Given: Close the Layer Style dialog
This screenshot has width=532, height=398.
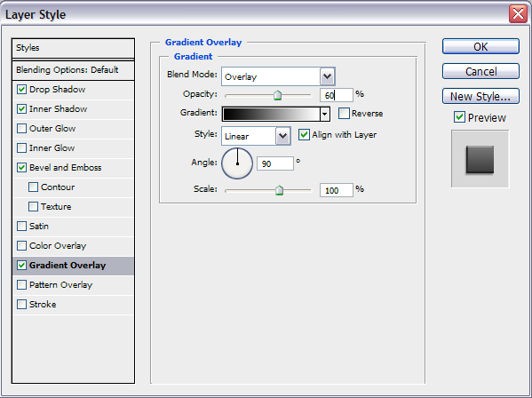Looking at the screenshot, I should click(x=518, y=14).
